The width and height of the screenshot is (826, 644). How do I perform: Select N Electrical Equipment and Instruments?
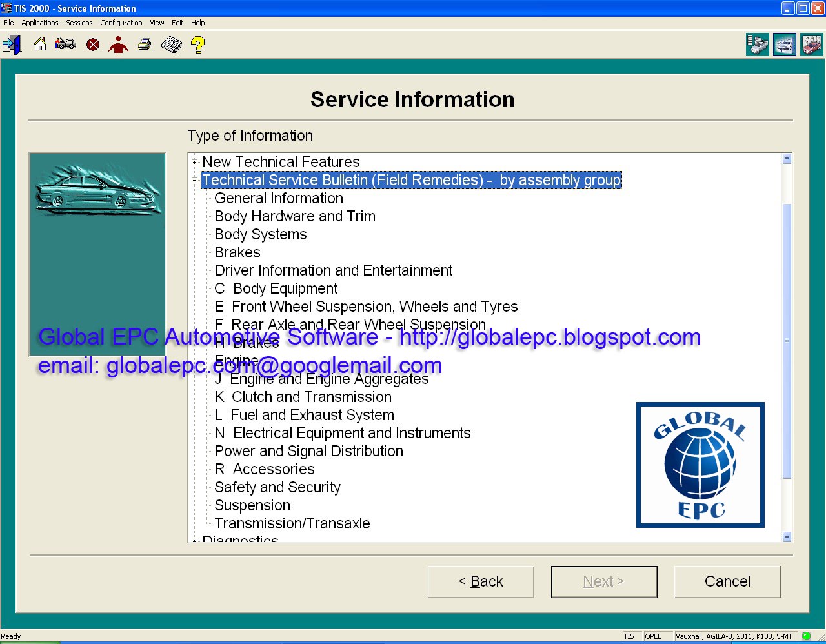pyautogui.click(x=343, y=433)
